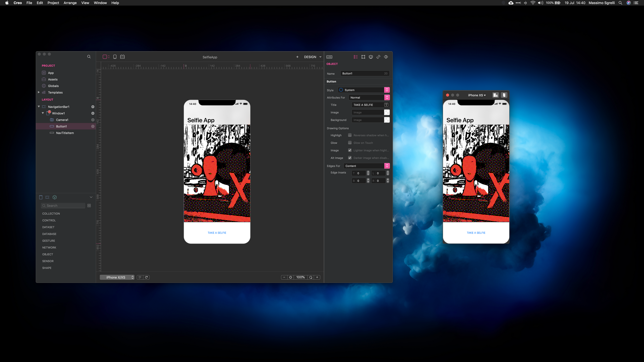
Task: Open the File menu
Action: pyautogui.click(x=29, y=3)
